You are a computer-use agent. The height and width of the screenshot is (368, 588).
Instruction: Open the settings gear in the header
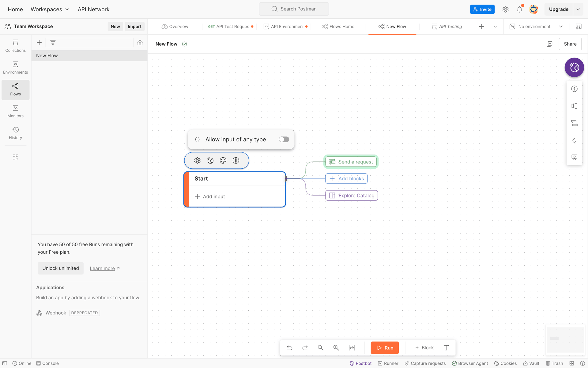pos(506,10)
